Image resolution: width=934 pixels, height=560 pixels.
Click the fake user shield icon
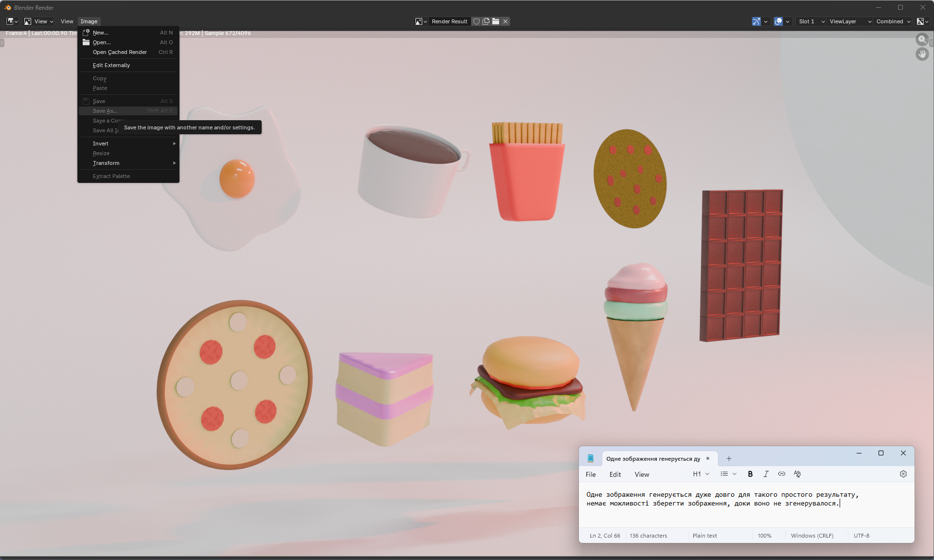(x=476, y=21)
